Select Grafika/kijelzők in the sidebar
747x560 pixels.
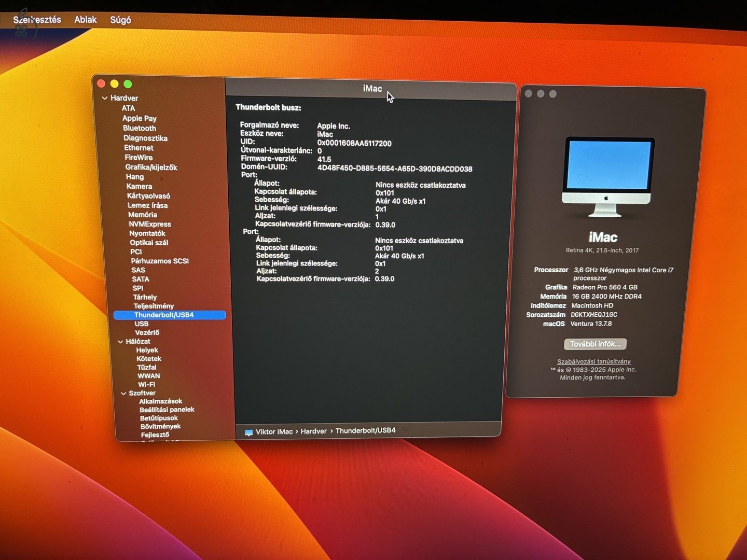pos(151,167)
